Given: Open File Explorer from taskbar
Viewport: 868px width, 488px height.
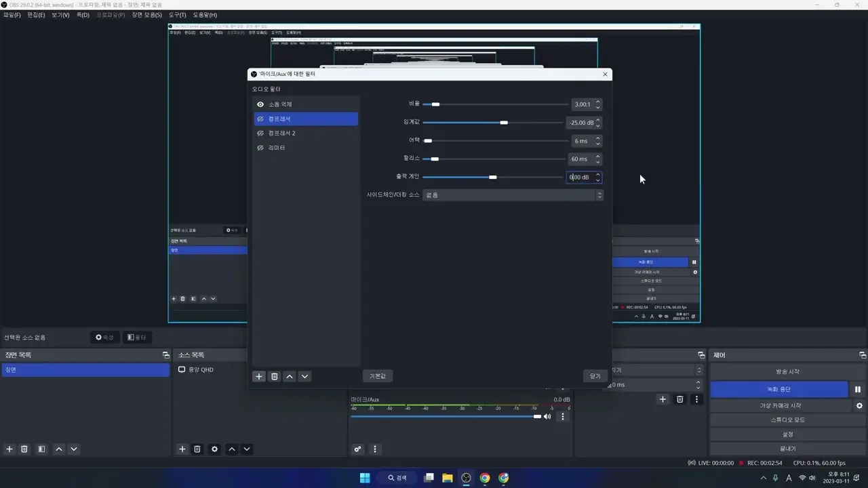Looking at the screenshot, I should click(x=448, y=478).
